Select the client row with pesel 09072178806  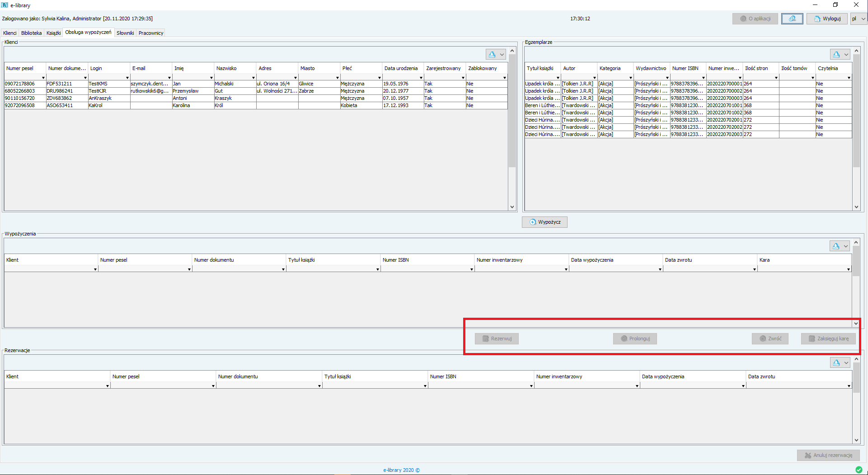click(x=256, y=84)
